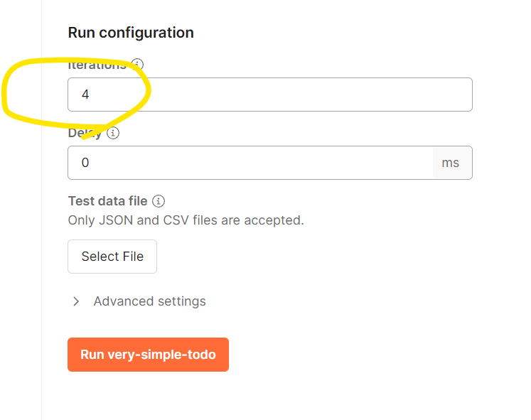The image size is (531, 420).
Task: Focus the Iterations input field
Action: coord(270,95)
